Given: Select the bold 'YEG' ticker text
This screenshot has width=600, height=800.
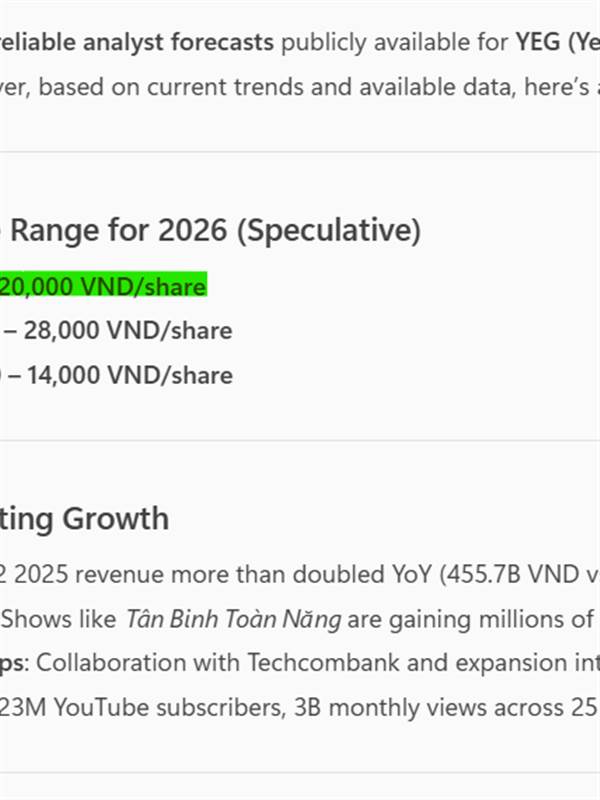Looking at the screenshot, I should pos(538,42).
